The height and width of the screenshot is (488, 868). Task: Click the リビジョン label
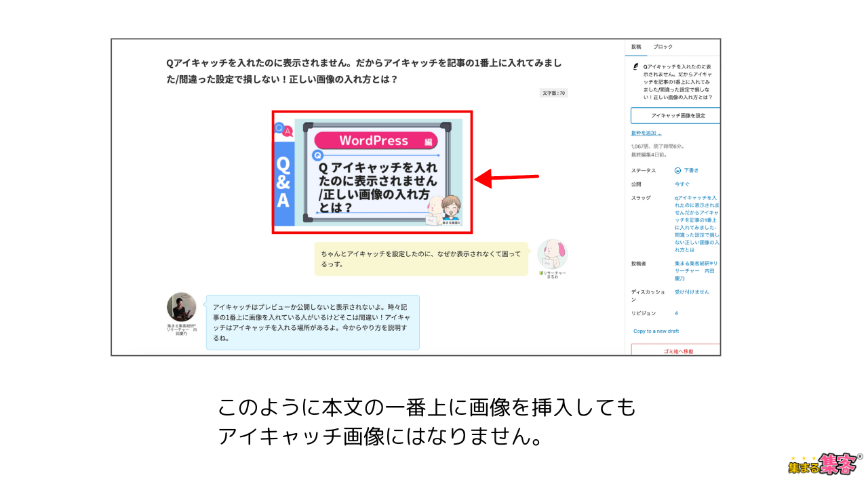point(644,313)
